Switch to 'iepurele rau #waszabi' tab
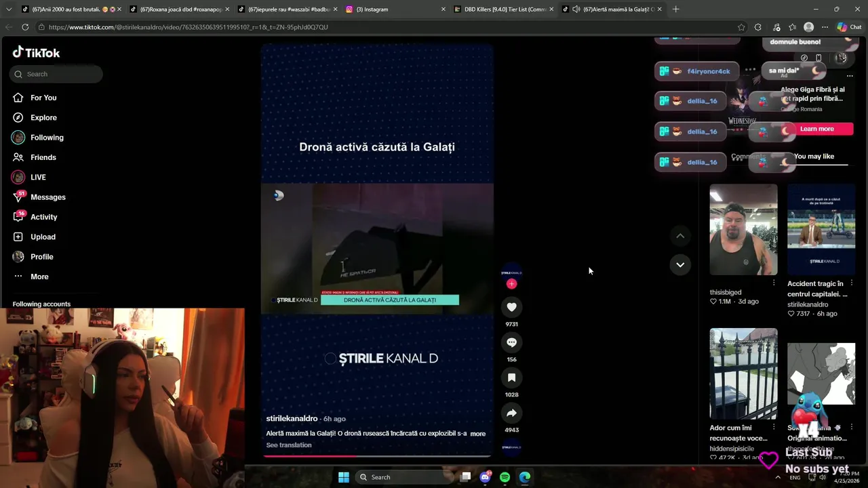Image resolution: width=868 pixels, height=488 pixels. pos(288,9)
